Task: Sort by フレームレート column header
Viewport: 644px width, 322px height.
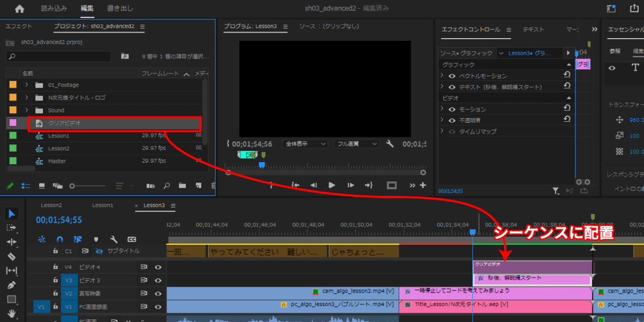Action: click(160, 74)
